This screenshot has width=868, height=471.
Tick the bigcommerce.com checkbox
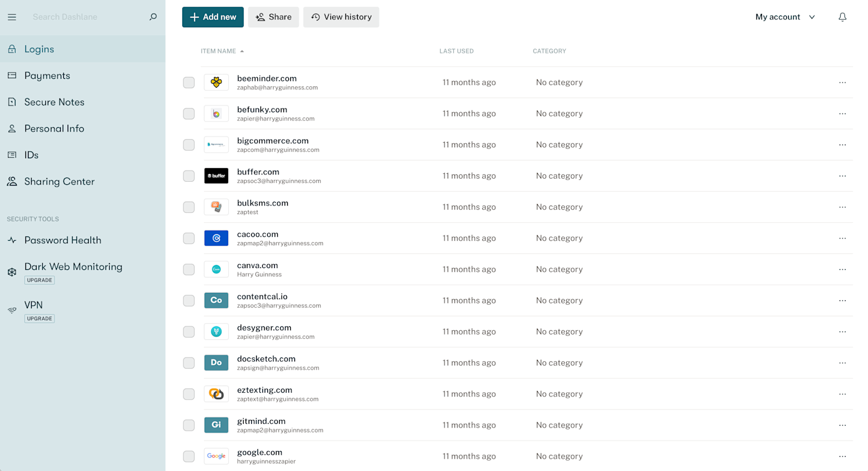click(x=189, y=145)
